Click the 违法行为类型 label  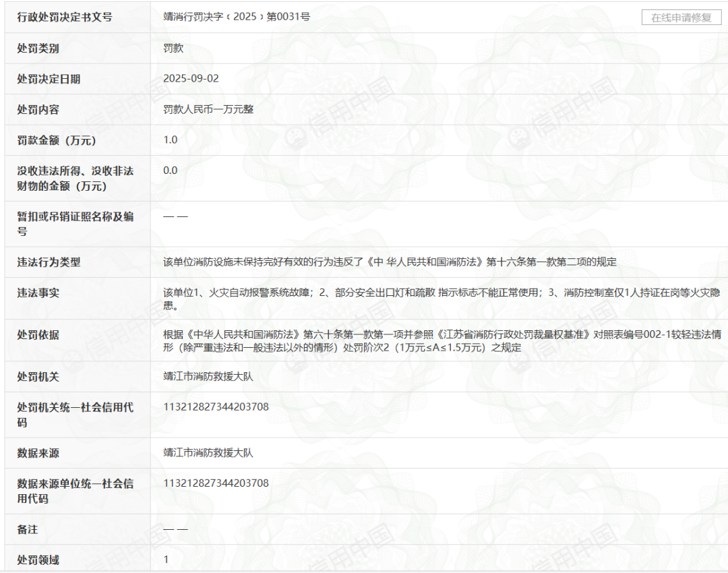49,262
